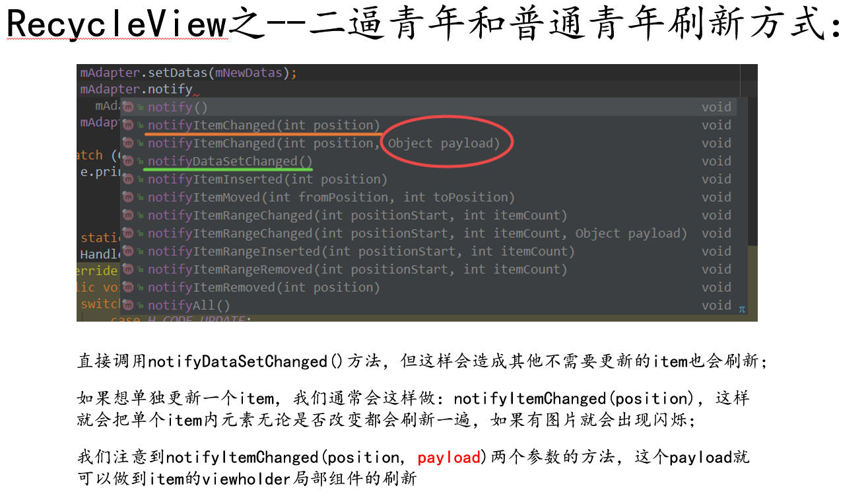Click the method icon beside notifyDataSetChanged()

129,161
